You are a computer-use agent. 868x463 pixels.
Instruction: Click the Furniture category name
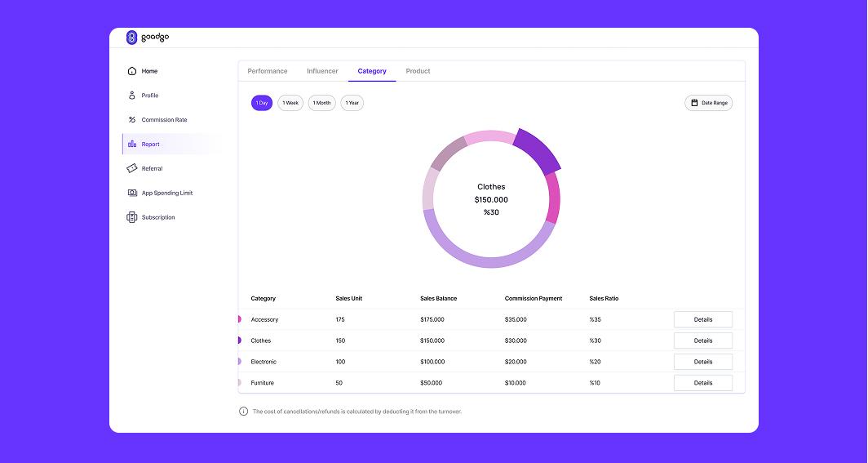pos(263,383)
